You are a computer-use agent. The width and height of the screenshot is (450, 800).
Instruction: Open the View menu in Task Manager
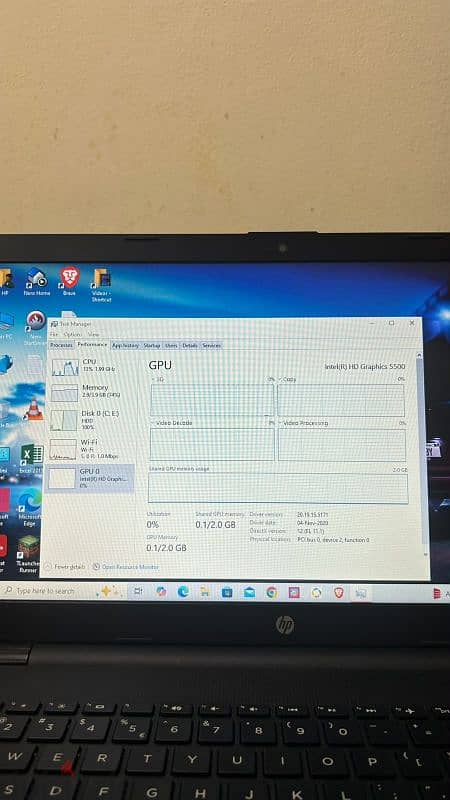point(93,334)
